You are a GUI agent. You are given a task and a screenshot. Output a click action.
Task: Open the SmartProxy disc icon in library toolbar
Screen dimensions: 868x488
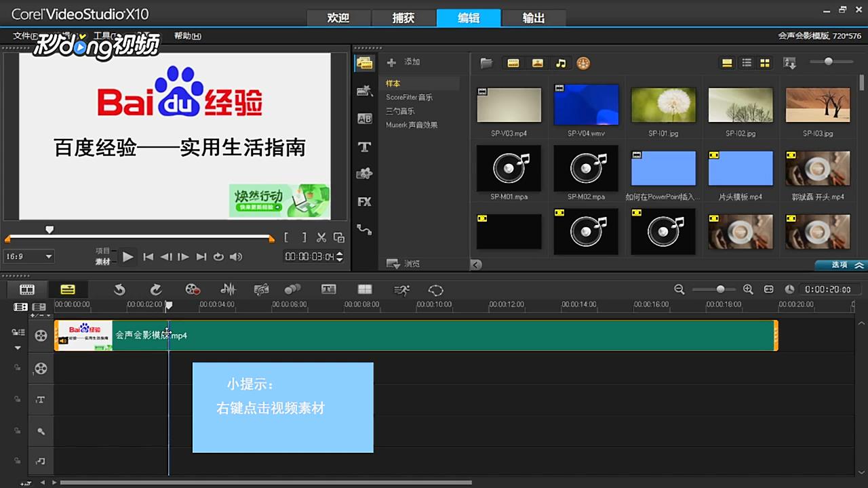coord(583,63)
